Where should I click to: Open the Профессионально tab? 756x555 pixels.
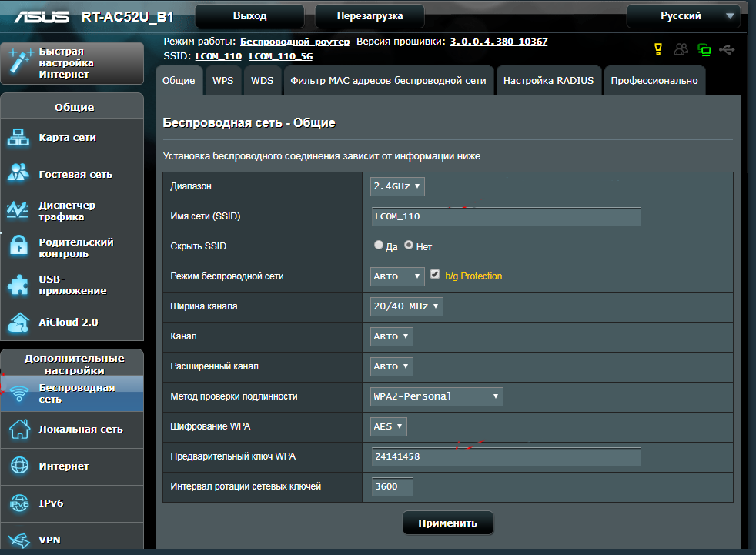click(654, 81)
